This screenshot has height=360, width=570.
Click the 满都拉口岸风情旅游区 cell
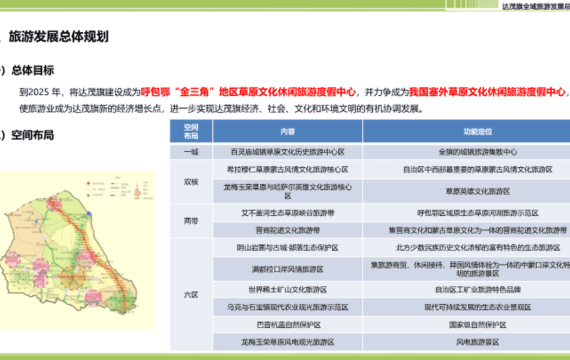(x=288, y=269)
